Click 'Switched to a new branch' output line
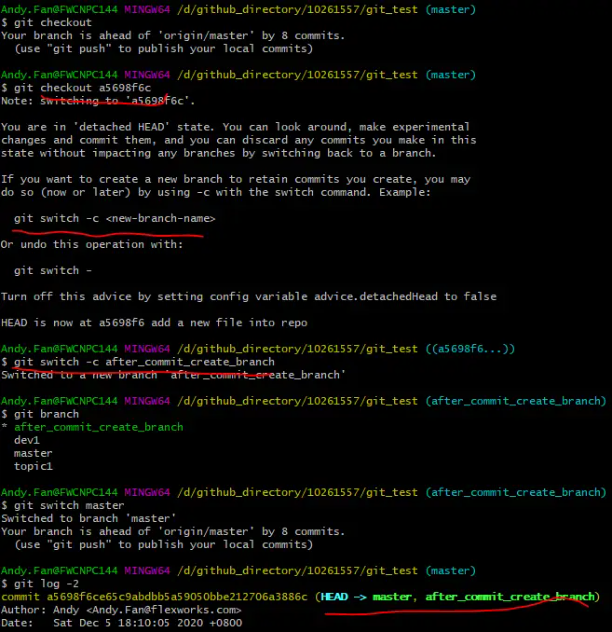The image size is (612, 632). coord(173,375)
